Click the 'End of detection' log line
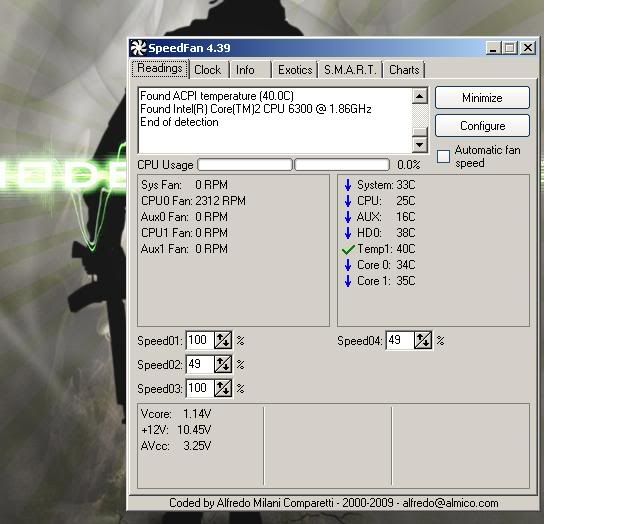Image resolution: width=640 pixels, height=524 pixels. click(179, 122)
